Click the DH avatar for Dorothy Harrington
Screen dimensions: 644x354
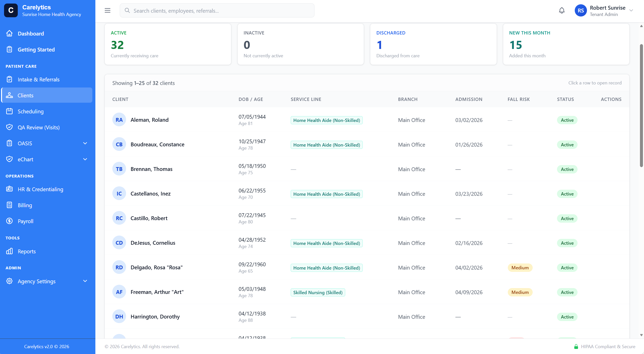point(119,317)
